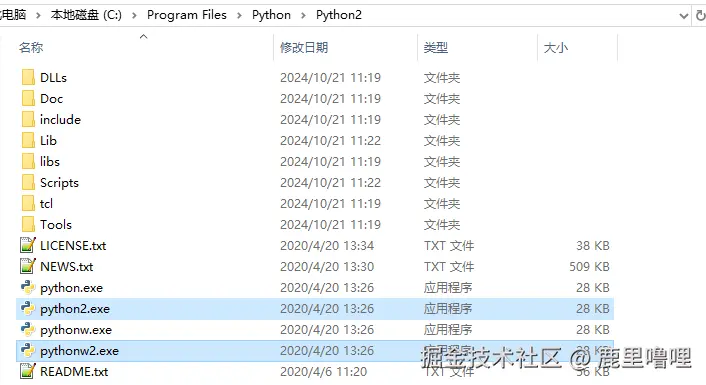
Task: Expand chevron before 本地磁盘 (C:) breadcrumb
Action: coord(38,16)
